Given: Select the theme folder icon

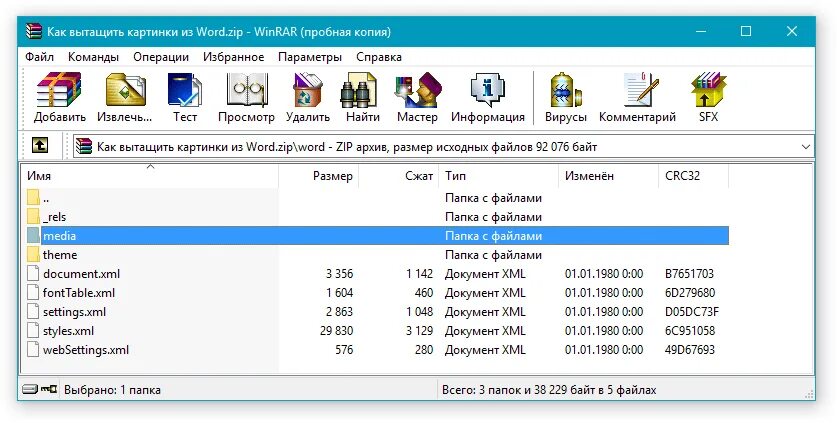Looking at the screenshot, I should pyautogui.click(x=34, y=254).
